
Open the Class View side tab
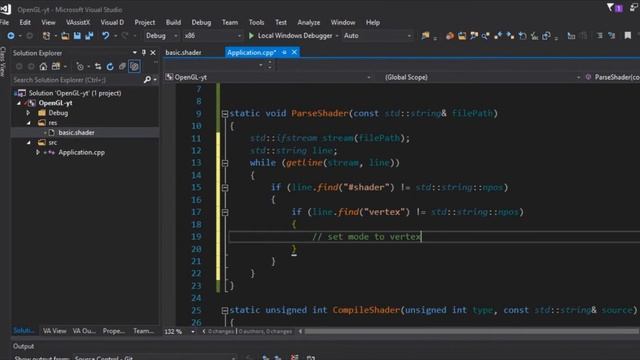[x=3, y=61]
